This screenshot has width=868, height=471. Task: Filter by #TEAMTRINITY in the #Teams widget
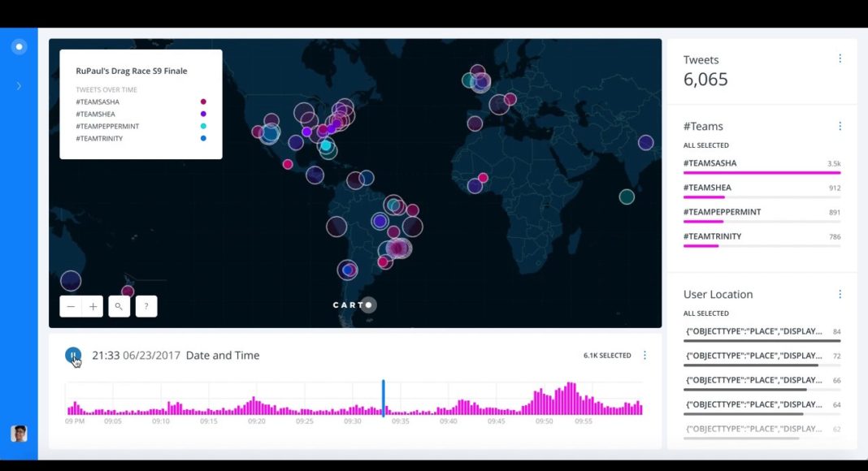tap(762, 239)
